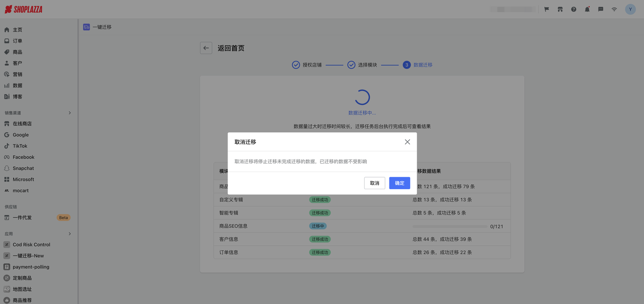Open 商品 in the sidebar
This screenshot has height=304, width=644.
click(18, 52)
